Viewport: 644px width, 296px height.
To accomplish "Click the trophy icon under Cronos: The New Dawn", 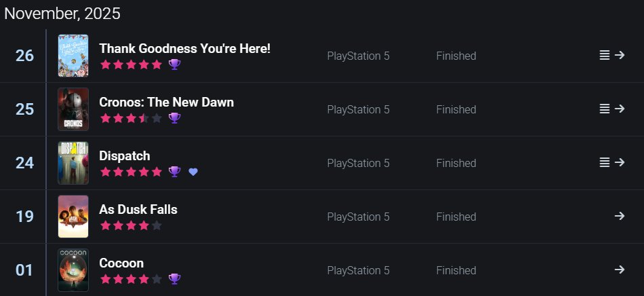I will click(x=174, y=118).
